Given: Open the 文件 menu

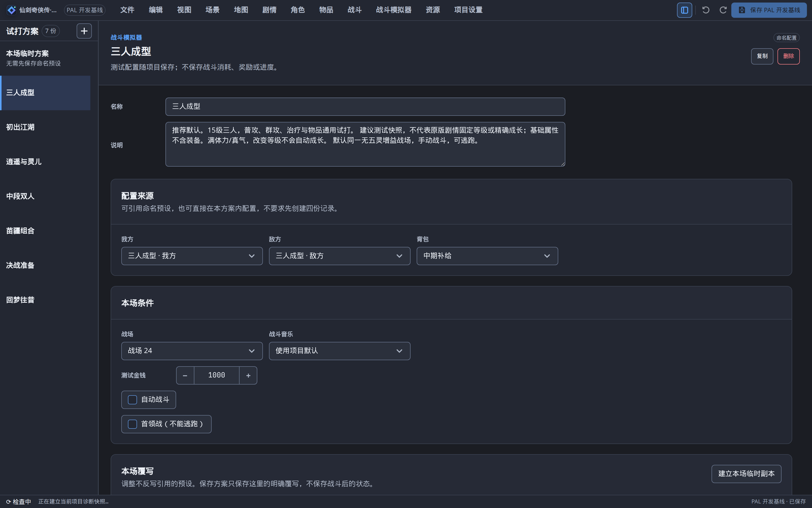Looking at the screenshot, I should coord(127,10).
